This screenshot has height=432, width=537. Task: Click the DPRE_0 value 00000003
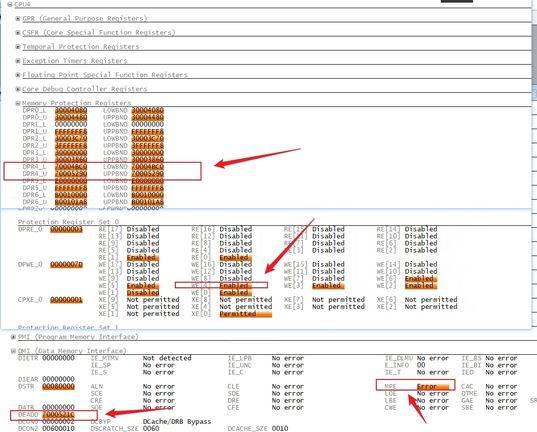pyautogui.click(x=66, y=229)
